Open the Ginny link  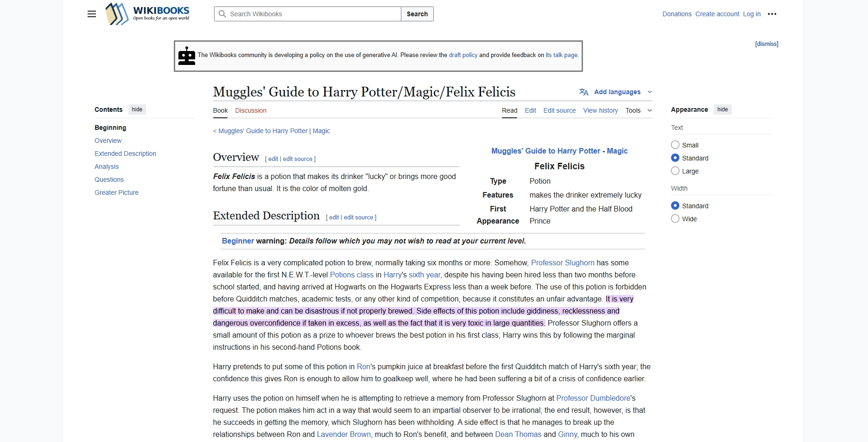(567, 434)
